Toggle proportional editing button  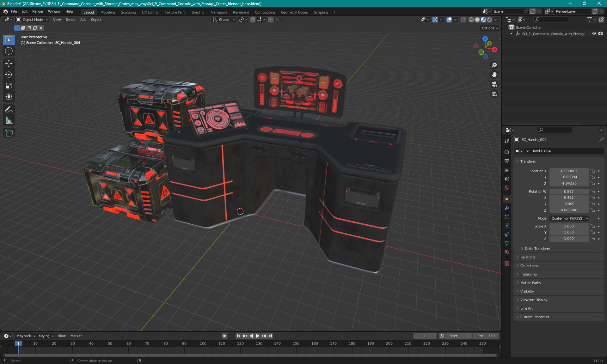pyautogui.click(x=271, y=20)
